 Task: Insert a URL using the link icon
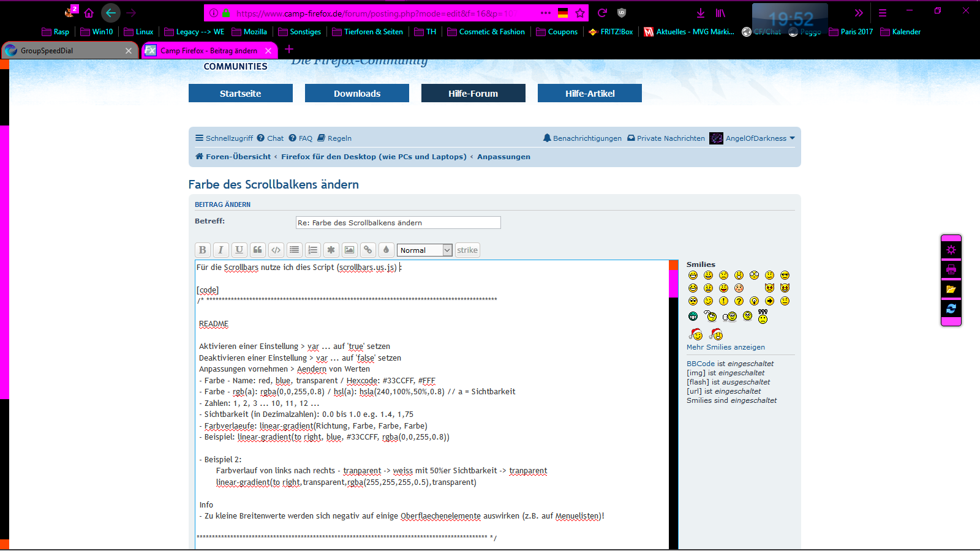pyautogui.click(x=367, y=250)
